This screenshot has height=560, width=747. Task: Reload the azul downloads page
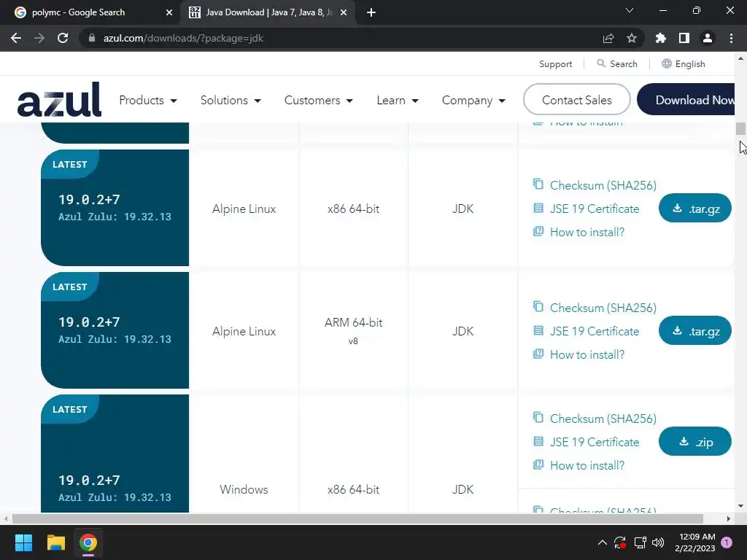click(63, 38)
